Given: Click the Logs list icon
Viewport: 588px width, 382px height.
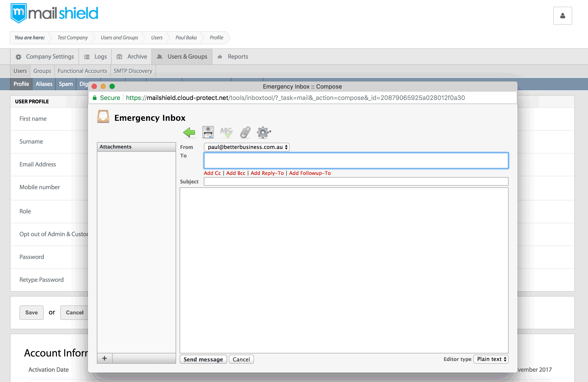Looking at the screenshot, I should click(x=87, y=57).
